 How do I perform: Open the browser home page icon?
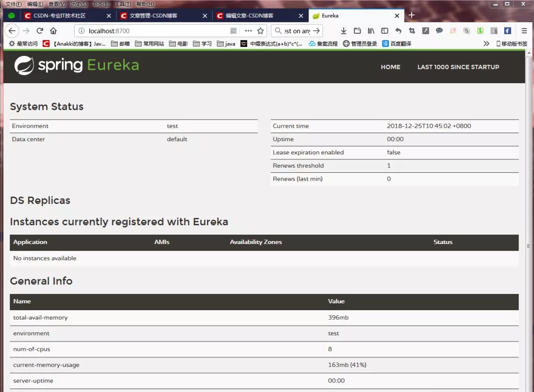pos(53,31)
